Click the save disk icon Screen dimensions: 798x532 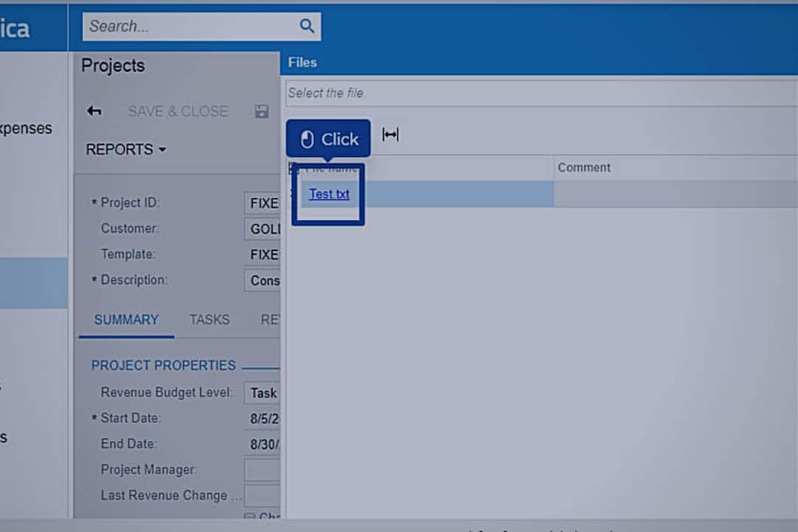click(262, 112)
